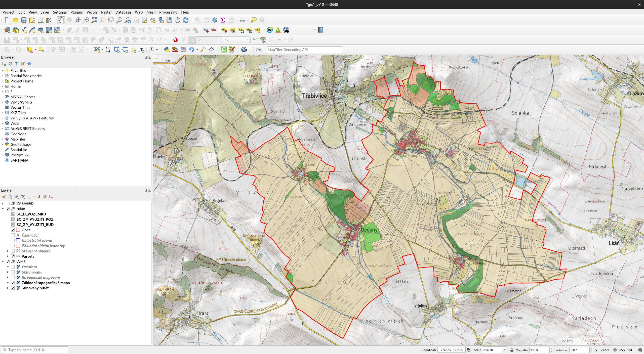
Task: Open the Python Console
Action: tap(167, 50)
